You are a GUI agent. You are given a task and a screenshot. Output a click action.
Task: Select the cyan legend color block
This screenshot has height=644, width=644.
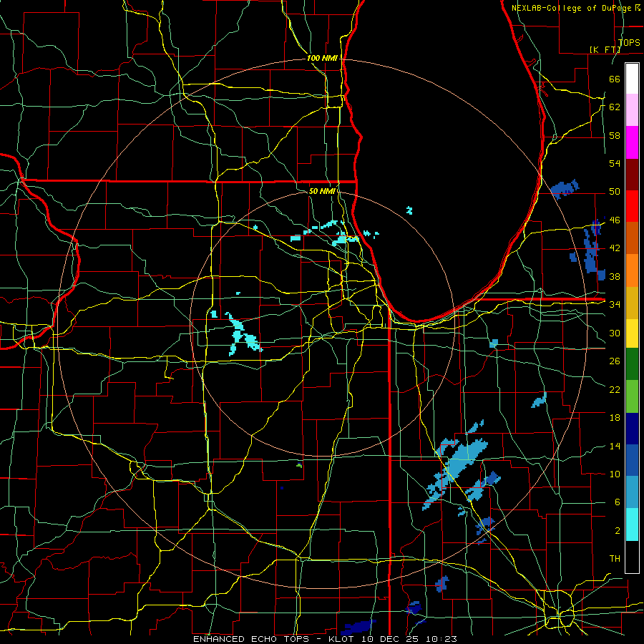[x=632, y=525]
